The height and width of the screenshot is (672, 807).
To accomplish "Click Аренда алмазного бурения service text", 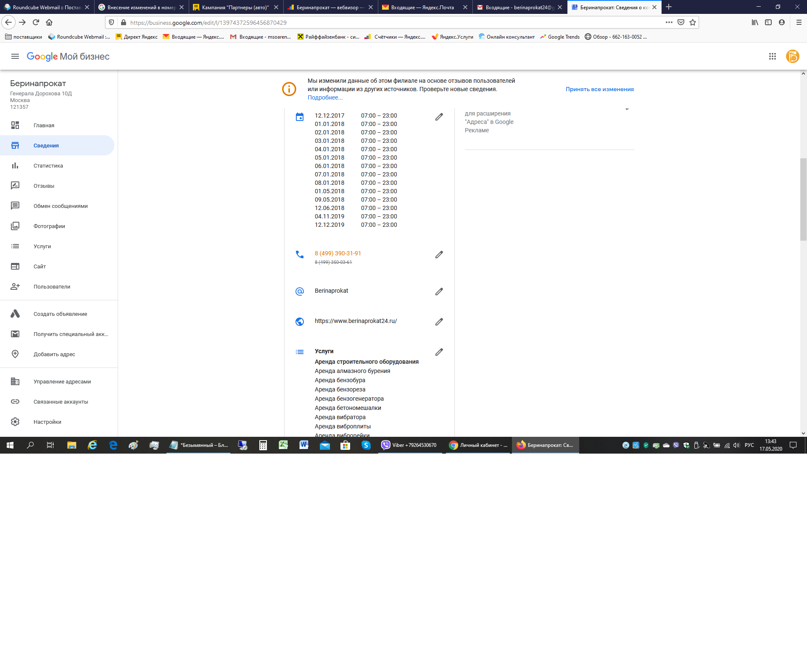I will pos(352,371).
